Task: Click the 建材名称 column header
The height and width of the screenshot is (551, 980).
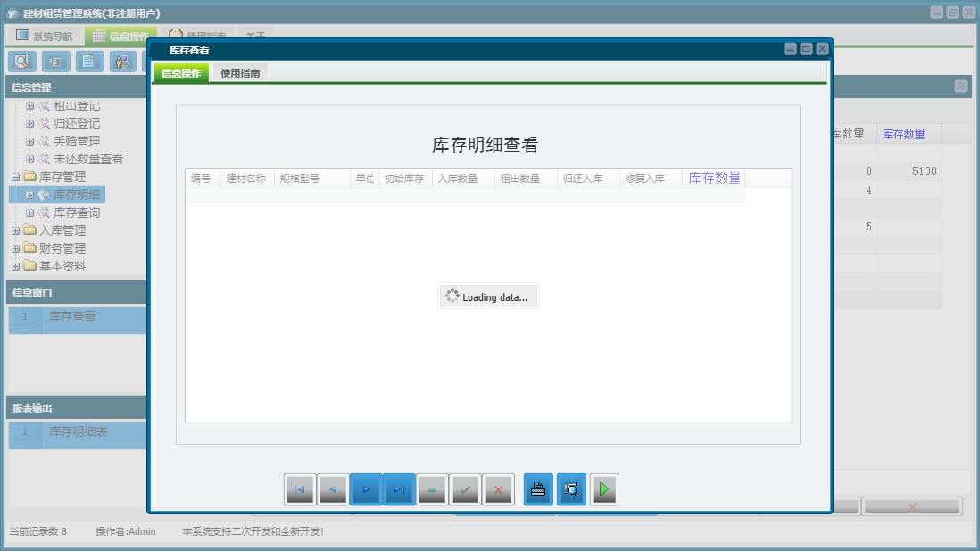Action: [x=246, y=179]
